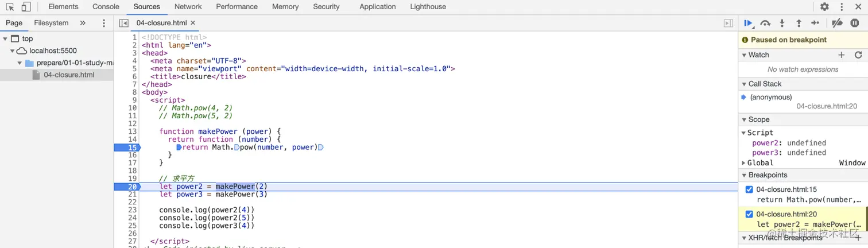Collapse the prepare/01-01-study folder
This screenshot has height=248, width=868.
pyautogui.click(x=20, y=63)
